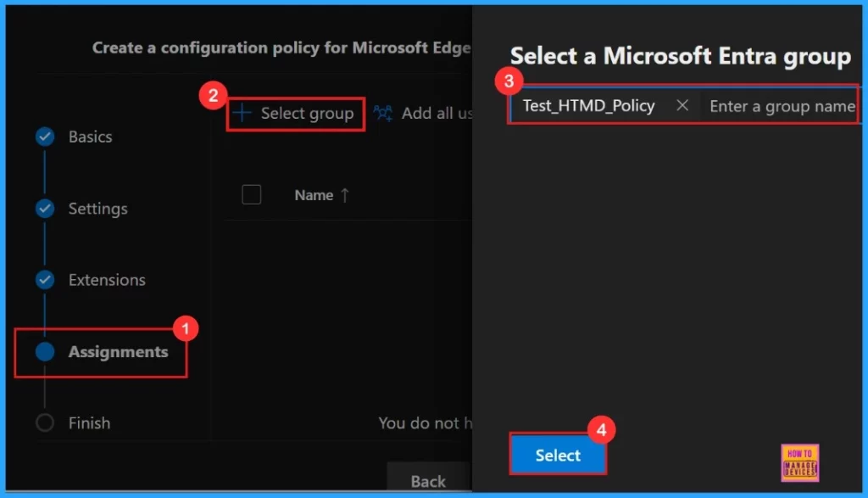This screenshot has height=498, width=868.
Task: Choose the Add all users option
Action: pyautogui.click(x=424, y=113)
